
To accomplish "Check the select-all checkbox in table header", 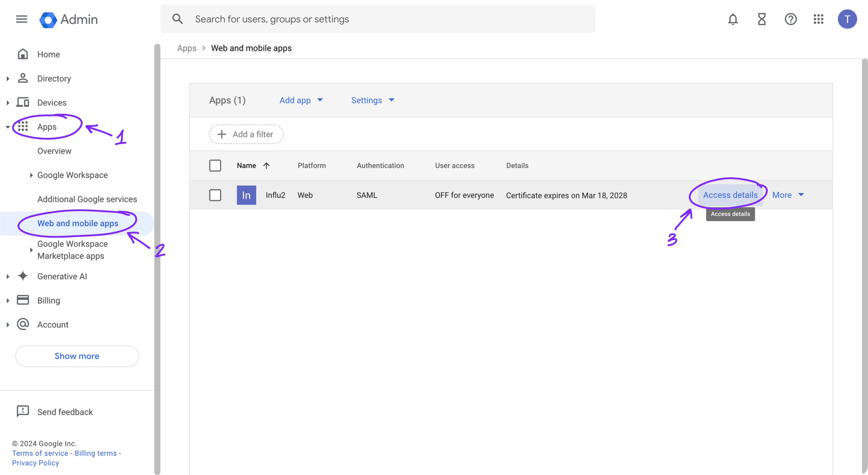I will pyautogui.click(x=215, y=166).
